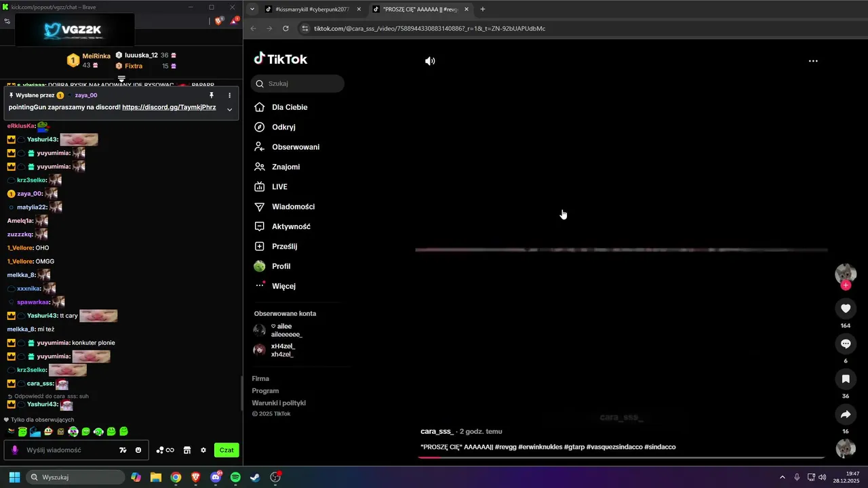Open followed account aileeeeee_

278,330
